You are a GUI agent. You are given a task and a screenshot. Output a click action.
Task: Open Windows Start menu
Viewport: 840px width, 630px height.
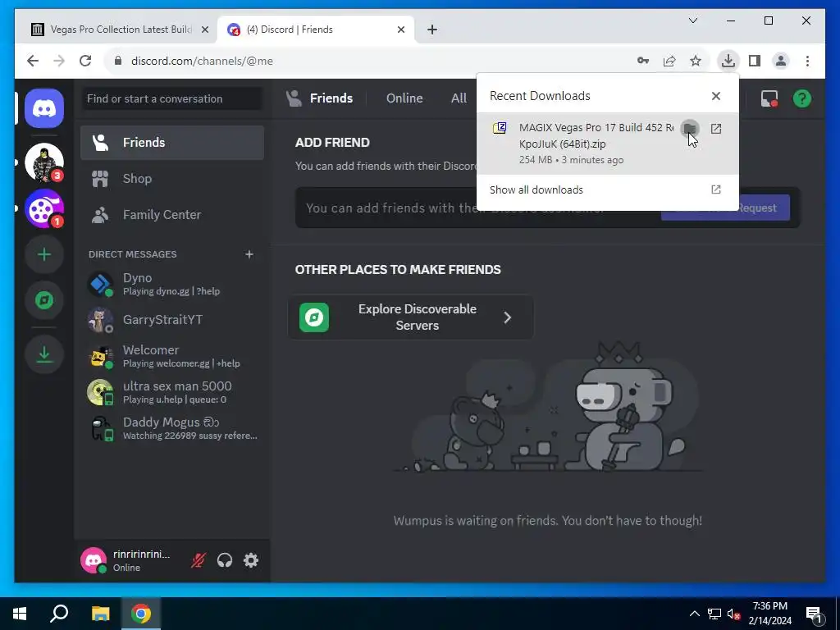(20, 614)
